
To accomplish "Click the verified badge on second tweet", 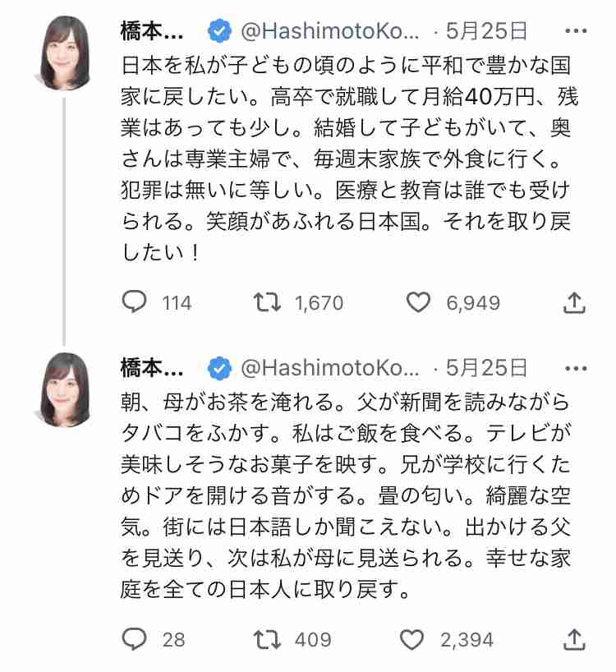I will (x=219, y=367).
